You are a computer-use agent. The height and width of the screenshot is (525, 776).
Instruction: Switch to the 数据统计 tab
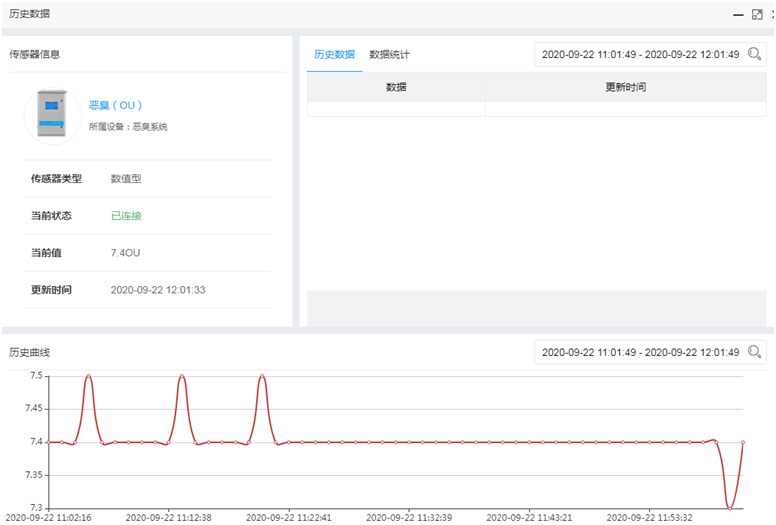[389, 54]
